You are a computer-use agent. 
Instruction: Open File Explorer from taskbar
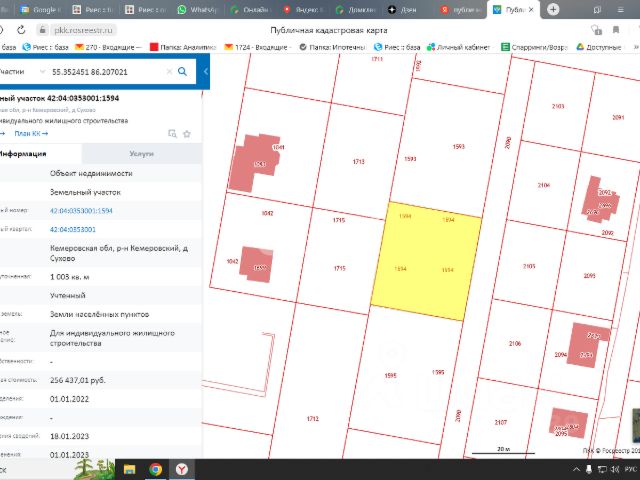pyautogui.click(x=129, y=469)
